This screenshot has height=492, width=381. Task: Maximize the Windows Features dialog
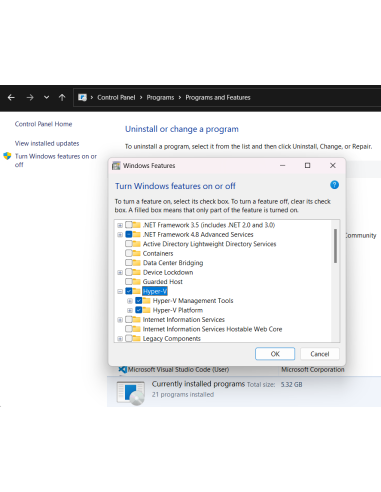(307, 165)
